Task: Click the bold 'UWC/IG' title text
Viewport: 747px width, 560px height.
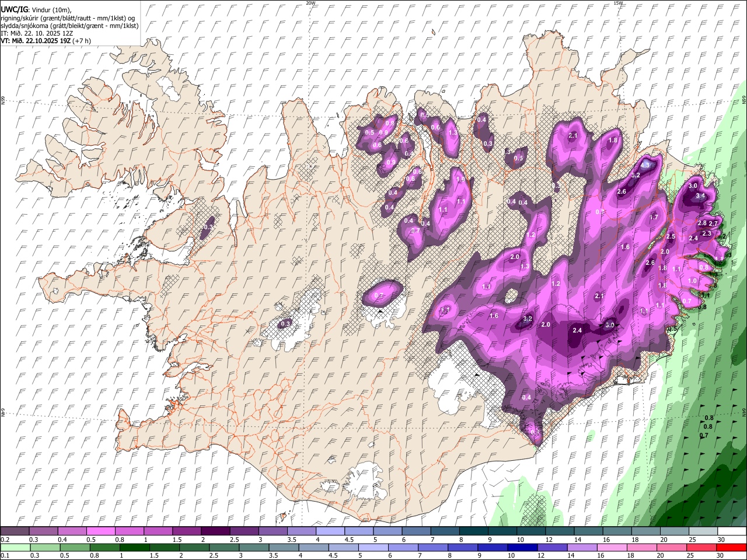Action: coord(13,10)
